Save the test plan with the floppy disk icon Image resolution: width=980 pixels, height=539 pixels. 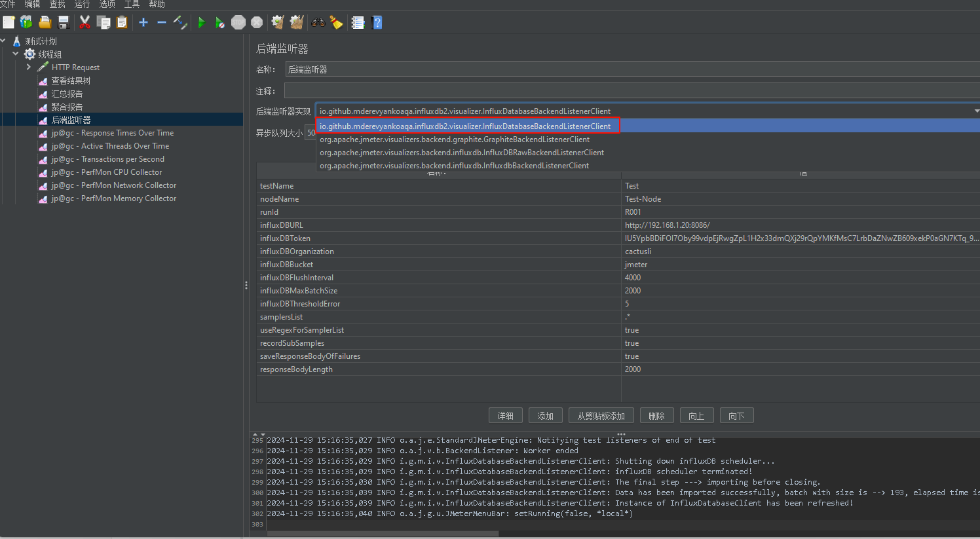pyautogui.click(x=64, y=22)
